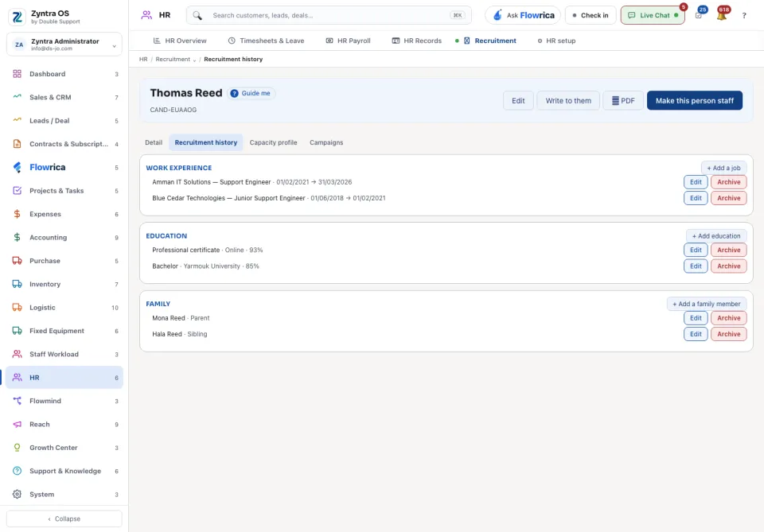Archive the Professional certificate entry
This screenshot has width=764, height=532.
click(x=728, y=250)
